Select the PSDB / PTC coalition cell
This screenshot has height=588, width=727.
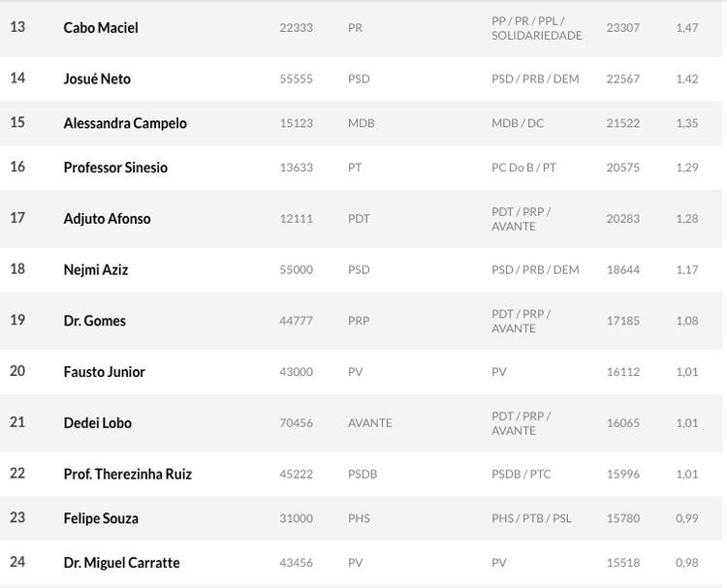tap(522, 475)
